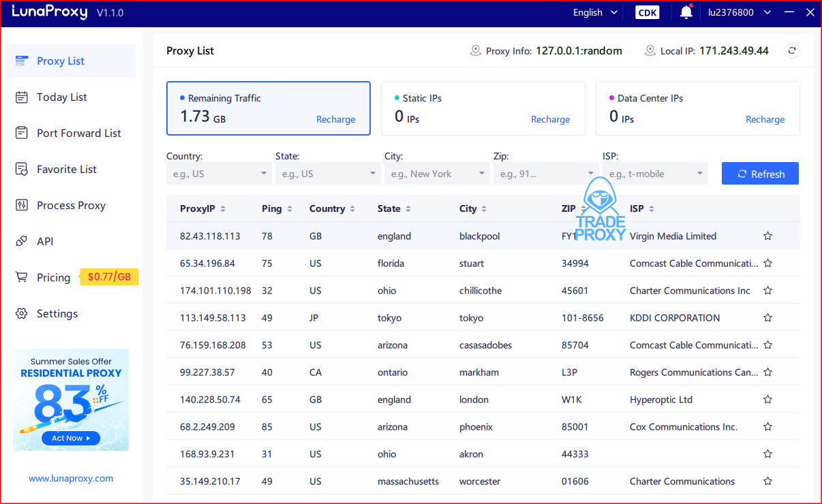
Task: Star the 140.228.50.74 London proxy
Action: (x=767, y=400)
